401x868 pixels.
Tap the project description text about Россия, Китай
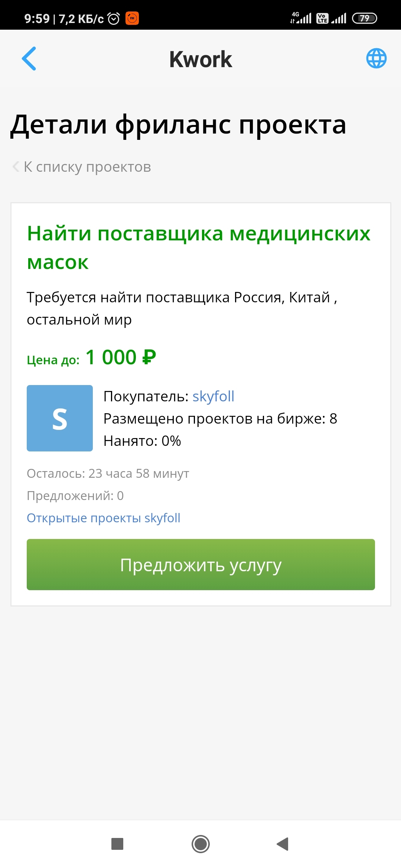(x=182, y=308)
